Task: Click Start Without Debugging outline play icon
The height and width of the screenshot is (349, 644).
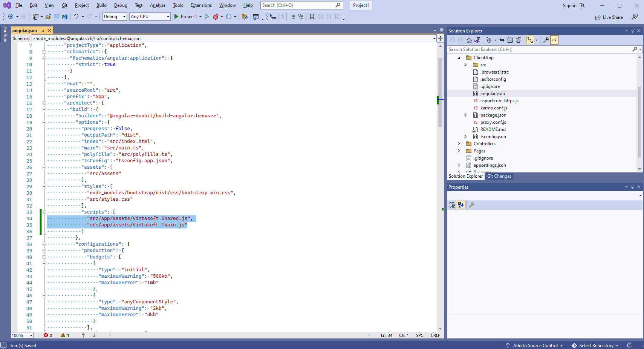Action: coord(207,17)
